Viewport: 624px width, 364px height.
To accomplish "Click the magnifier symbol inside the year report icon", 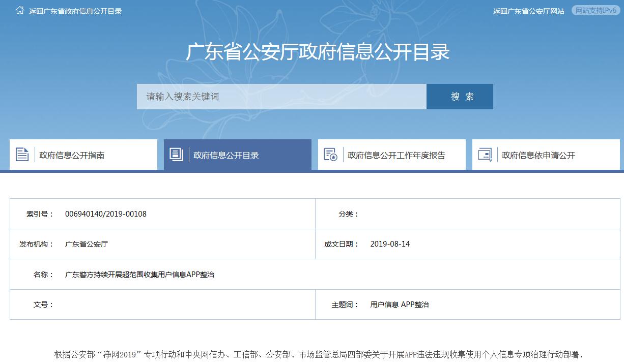I will [334, 158].
